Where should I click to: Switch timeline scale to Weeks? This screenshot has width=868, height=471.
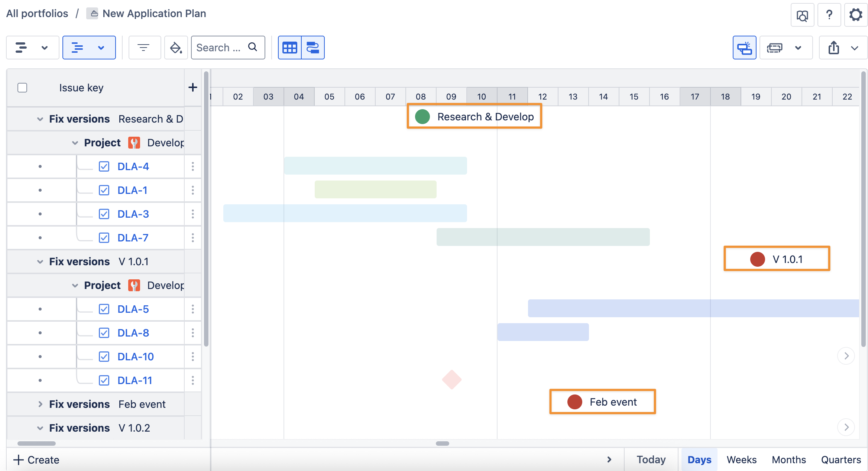click(741, 460)
